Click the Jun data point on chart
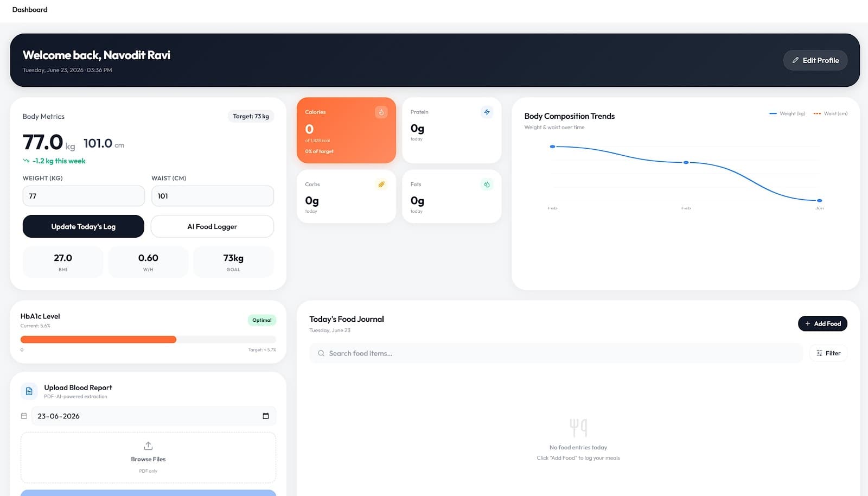The width and height of the screenshot is (868, 496). tap(819, 200)
